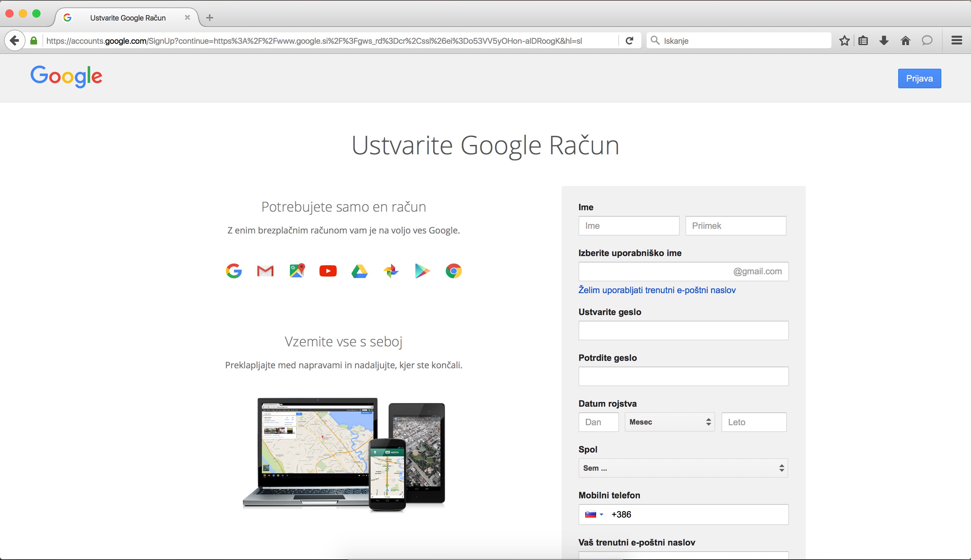Viewport: 971px width, 560px height.
Task: Click the magnifier icon in search box
Action: pos(655,40)
